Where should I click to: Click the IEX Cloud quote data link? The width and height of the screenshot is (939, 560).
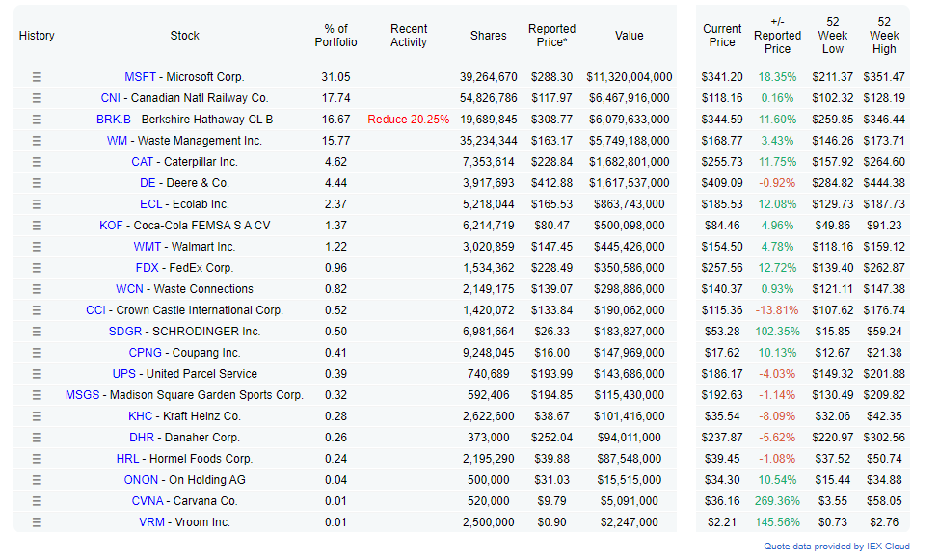[x=837, y=547]
